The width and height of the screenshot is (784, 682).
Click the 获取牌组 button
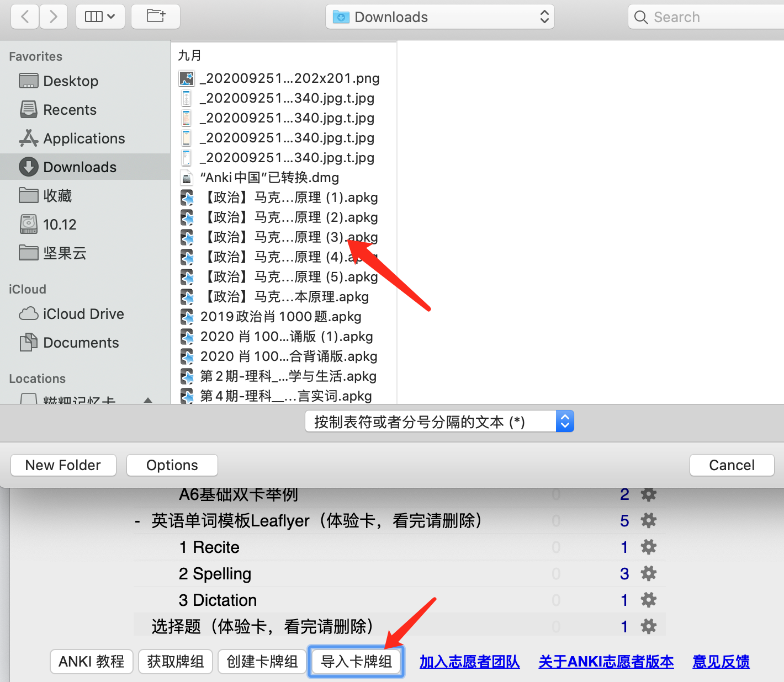[x=176, y=662]
